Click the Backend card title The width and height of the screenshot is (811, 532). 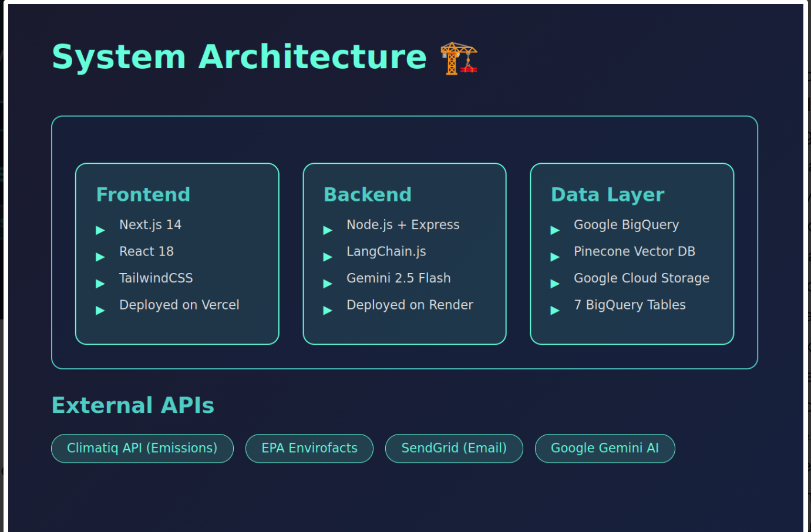point(368,194)
